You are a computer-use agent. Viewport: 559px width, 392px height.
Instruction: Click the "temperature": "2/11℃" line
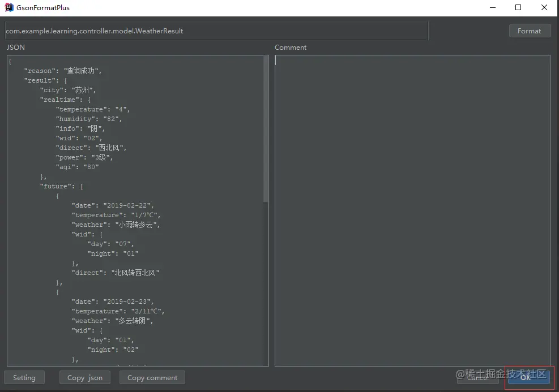(x=118, y=311)
